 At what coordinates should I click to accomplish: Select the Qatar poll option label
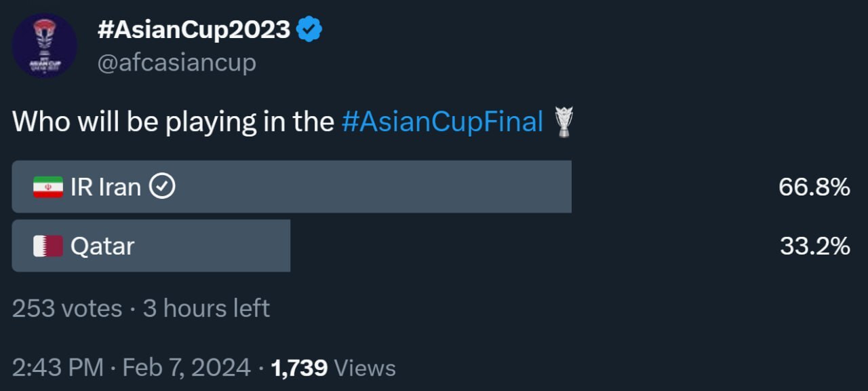(102, 246)
